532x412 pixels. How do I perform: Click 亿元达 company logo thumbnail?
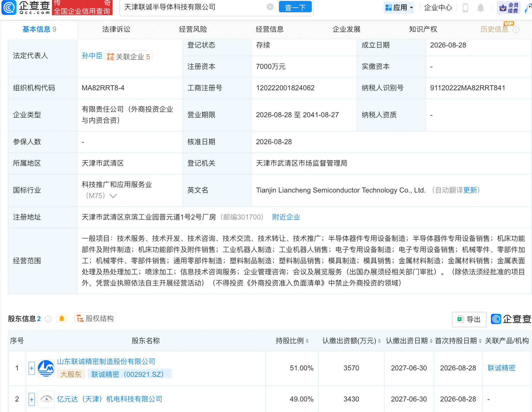(46, 399)
